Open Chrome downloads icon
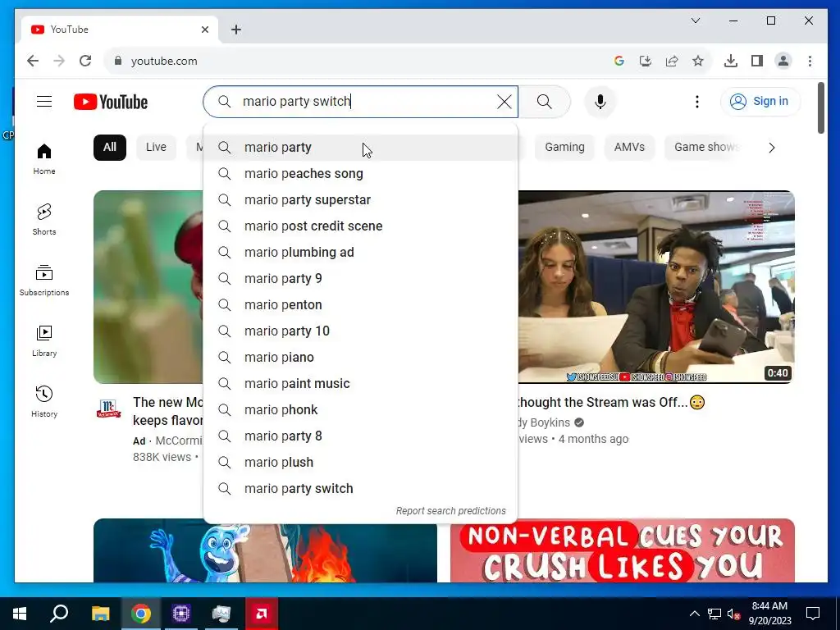Viewport: 840px width, 630px height. point(730,61)
